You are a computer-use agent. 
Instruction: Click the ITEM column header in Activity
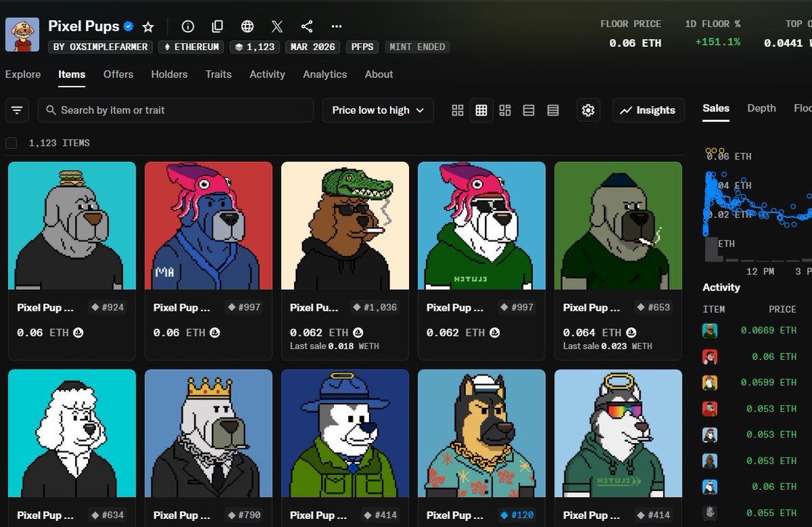point(714,310)
